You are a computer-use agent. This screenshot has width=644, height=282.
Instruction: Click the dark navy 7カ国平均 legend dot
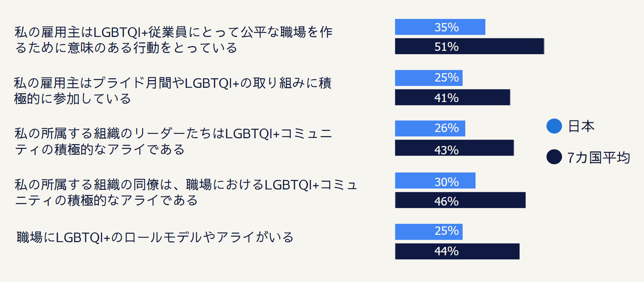point(554,157)
